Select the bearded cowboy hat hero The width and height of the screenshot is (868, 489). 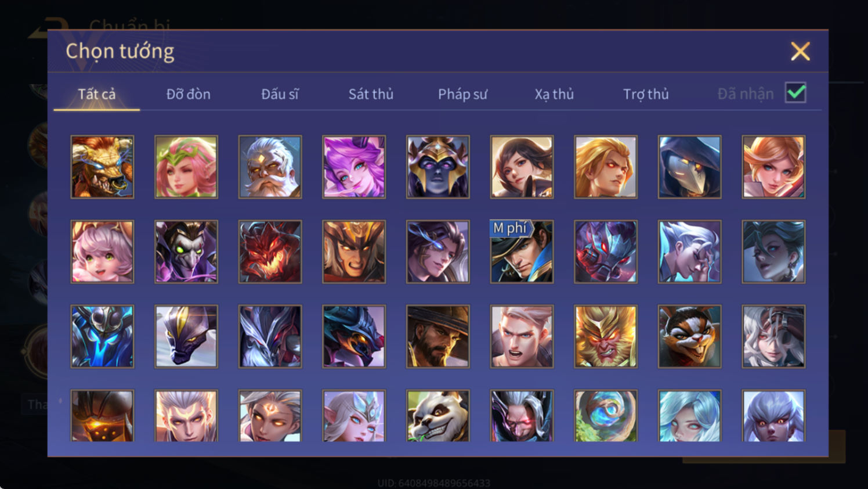[438, 336]
